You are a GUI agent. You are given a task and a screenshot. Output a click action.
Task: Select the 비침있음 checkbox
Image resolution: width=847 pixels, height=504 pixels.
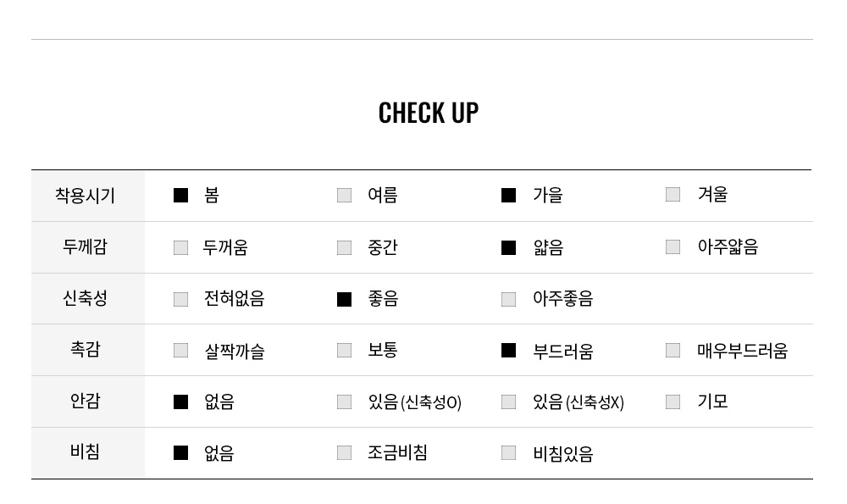pos(508,452)
